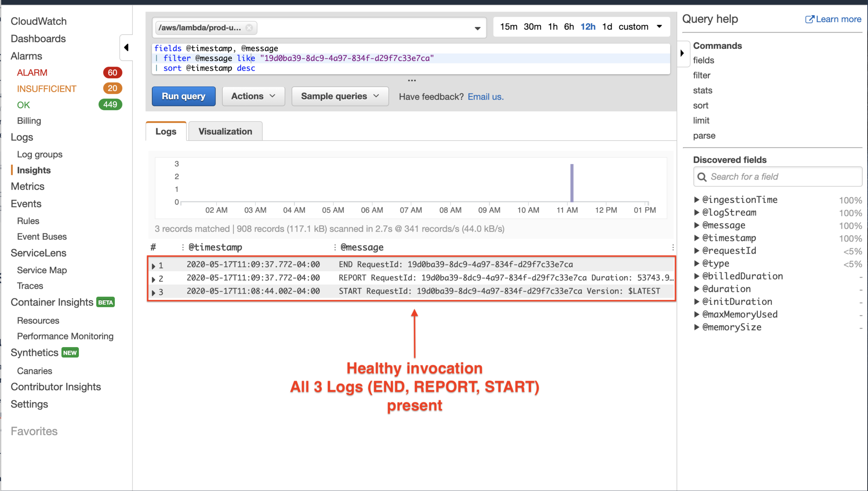Open the @timestamp column options dots

coord(183,247)
